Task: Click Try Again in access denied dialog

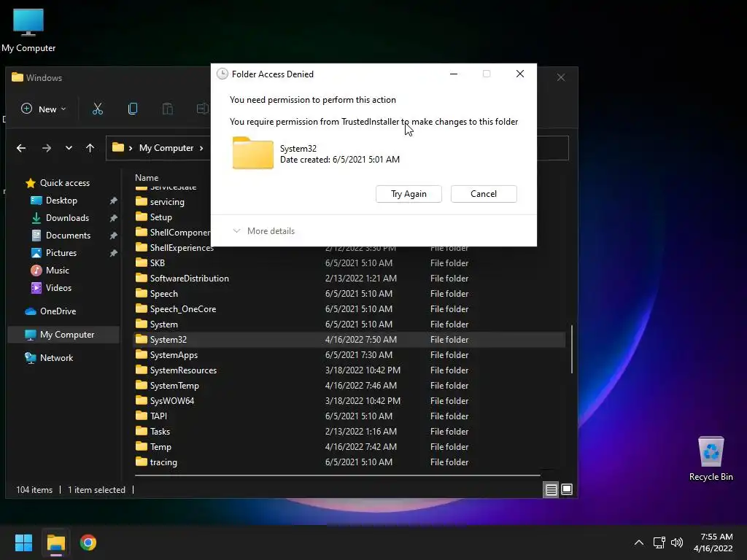Action: point(409,194)
